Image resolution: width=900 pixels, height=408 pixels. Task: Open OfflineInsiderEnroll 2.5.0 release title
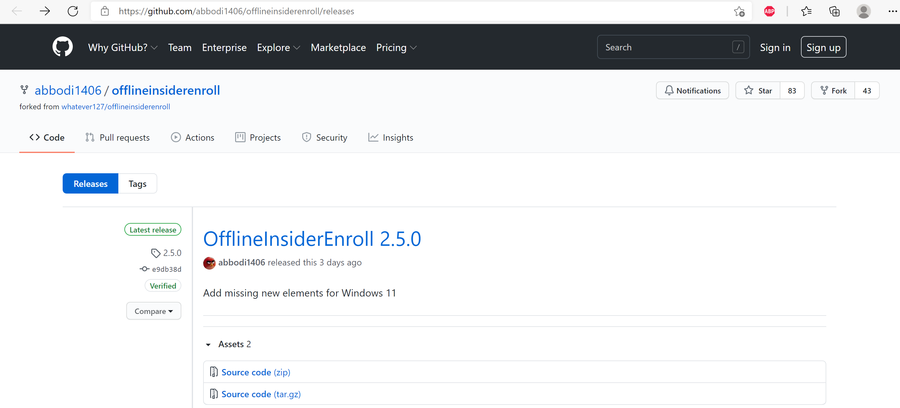312,239
